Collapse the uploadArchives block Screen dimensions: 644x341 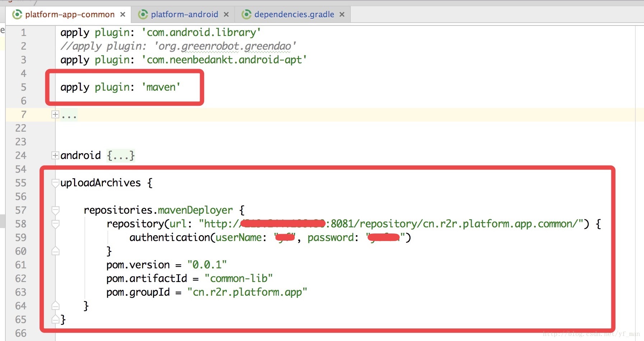(55, 183)
